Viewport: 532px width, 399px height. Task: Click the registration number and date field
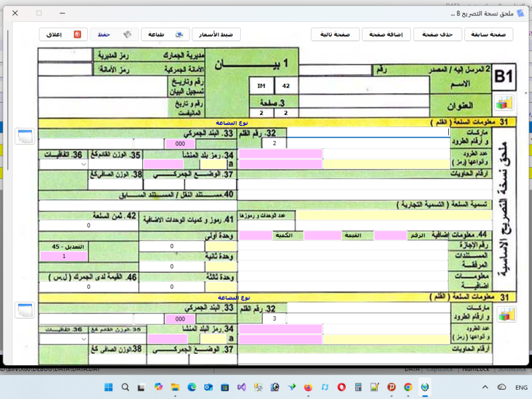[x=103, y=86]
